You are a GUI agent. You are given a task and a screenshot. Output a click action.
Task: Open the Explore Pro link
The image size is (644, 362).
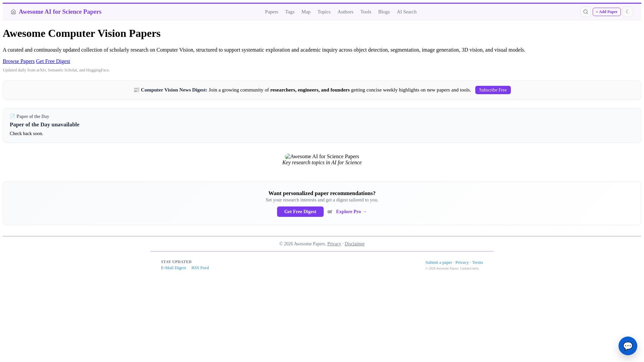point(351,212)
